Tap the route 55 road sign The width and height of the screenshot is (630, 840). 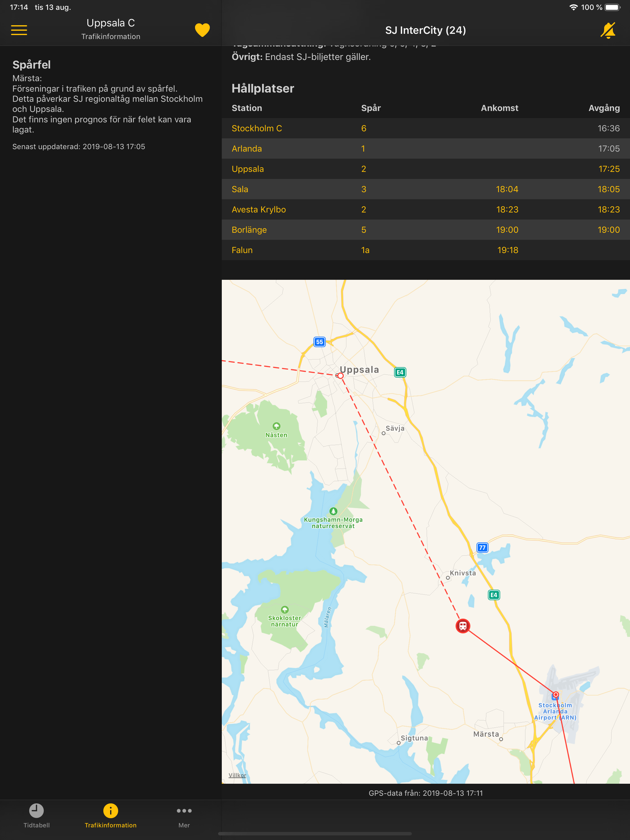tap(320, 342)
